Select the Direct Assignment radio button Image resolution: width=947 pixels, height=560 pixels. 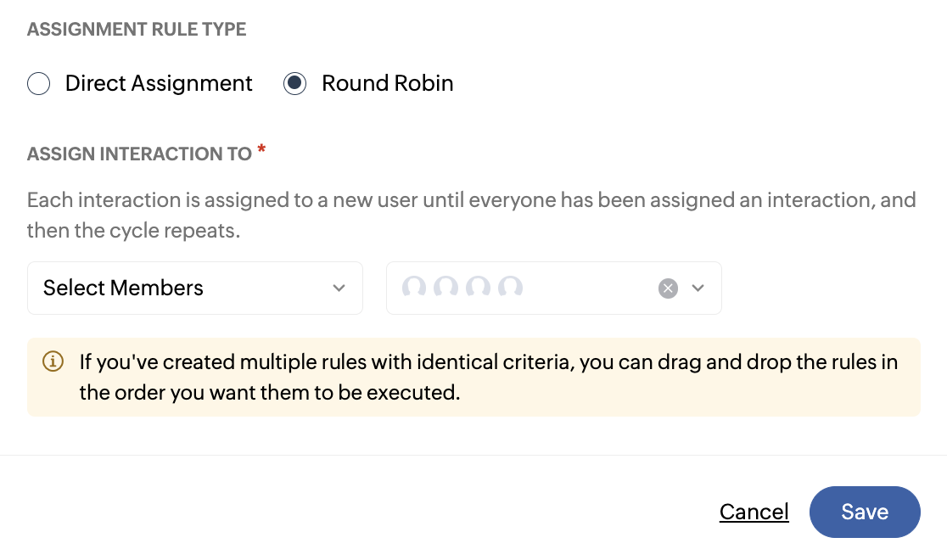pyautogui.click(x=39, y=84)
